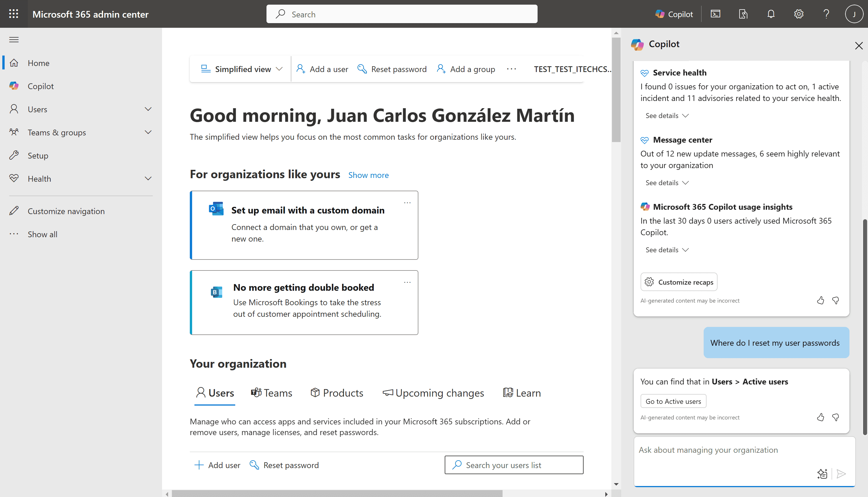Switch to the Teams tab
The image size is (868, 497).
click(271, 393)
